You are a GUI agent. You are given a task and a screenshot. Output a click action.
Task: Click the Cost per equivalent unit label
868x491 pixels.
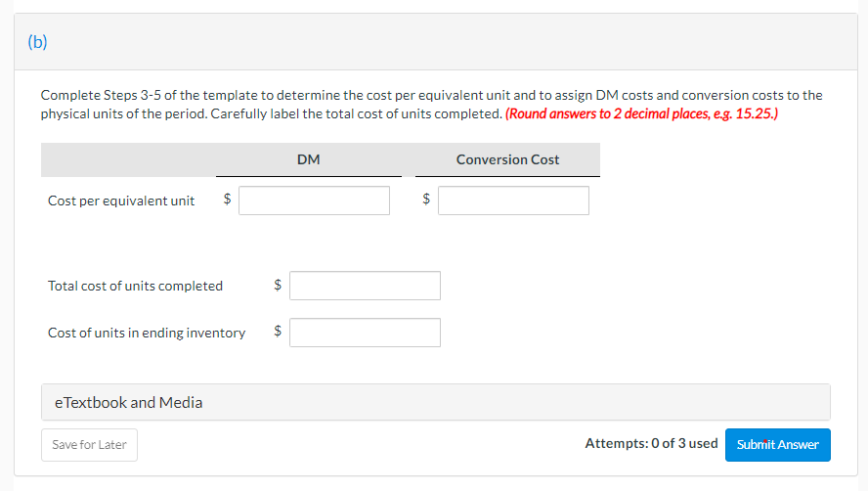(121, 201)
